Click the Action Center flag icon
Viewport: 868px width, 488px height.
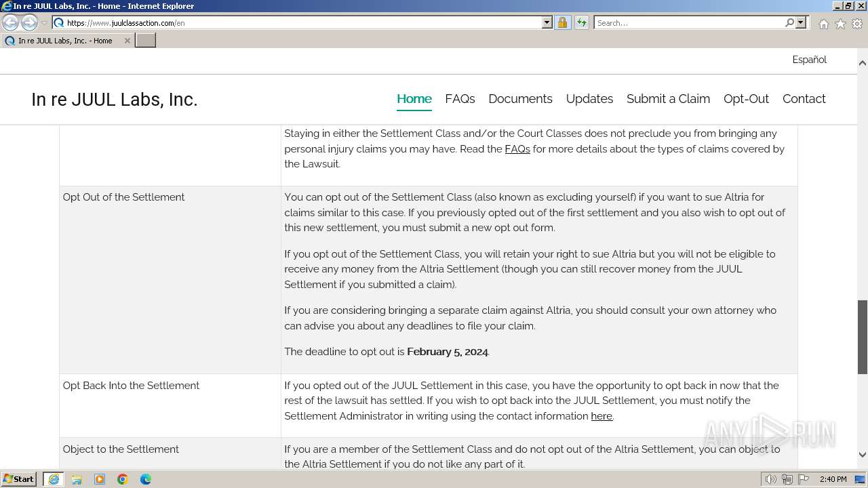point(804,479)
